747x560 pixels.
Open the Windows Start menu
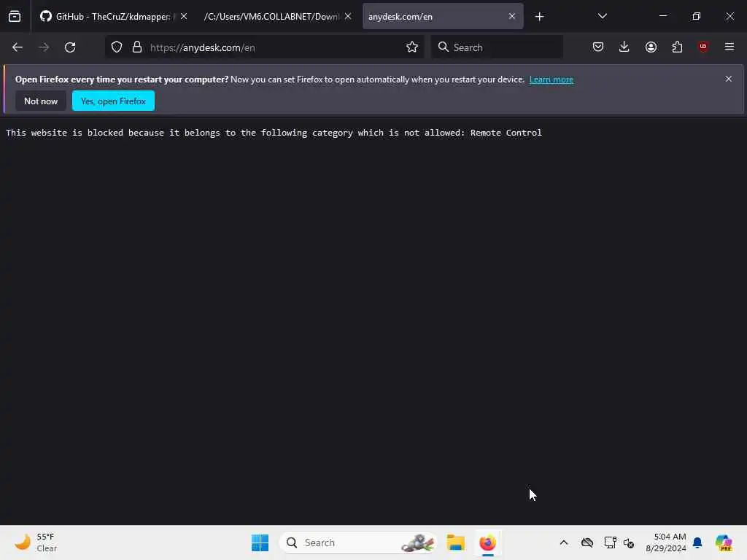click(x=260, y=542)
